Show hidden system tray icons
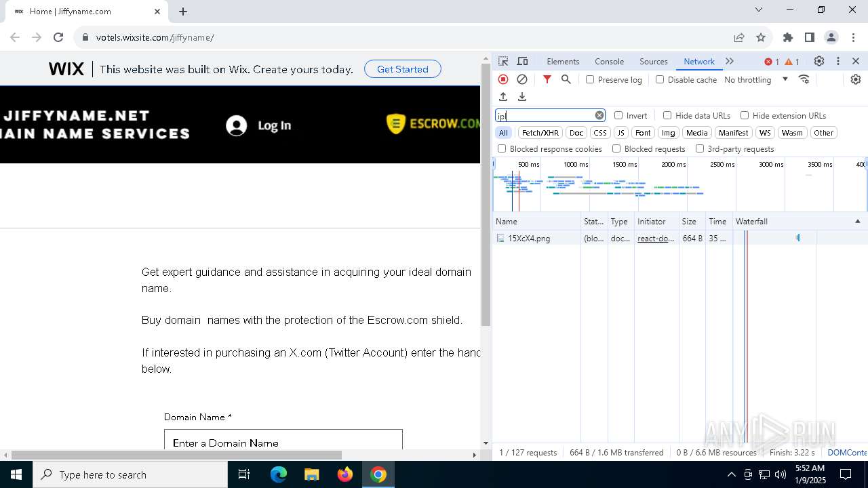868x488 pixels. (731, 474)
